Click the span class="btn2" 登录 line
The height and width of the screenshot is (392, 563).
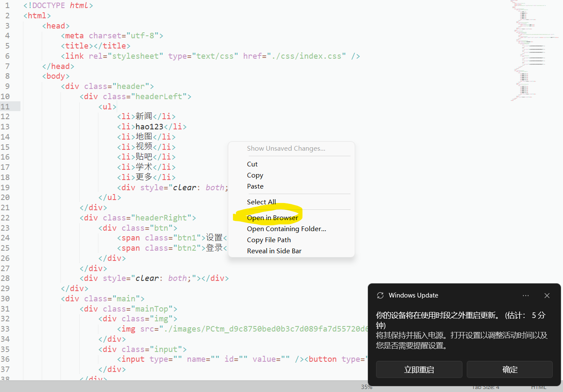(172, 248)
